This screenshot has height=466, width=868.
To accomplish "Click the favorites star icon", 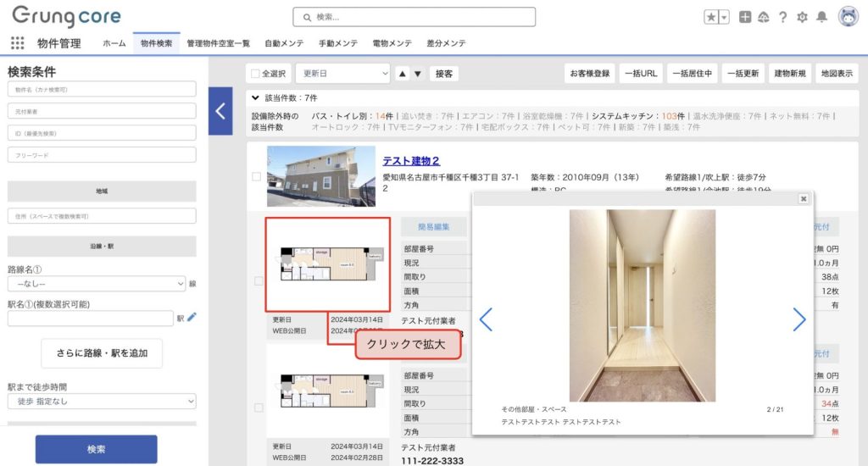I will tap(711, 17).
